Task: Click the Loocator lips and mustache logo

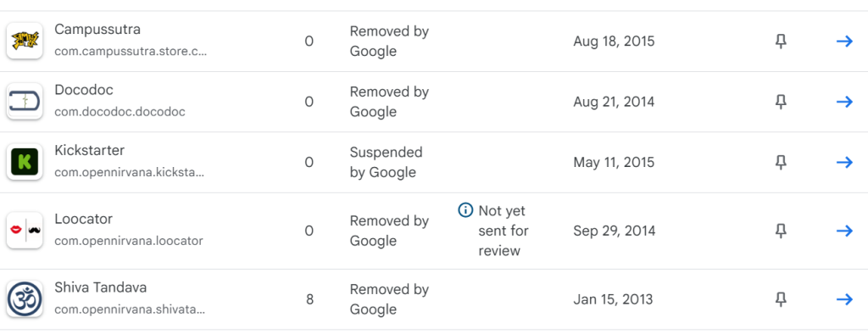Action: (25, 231)
